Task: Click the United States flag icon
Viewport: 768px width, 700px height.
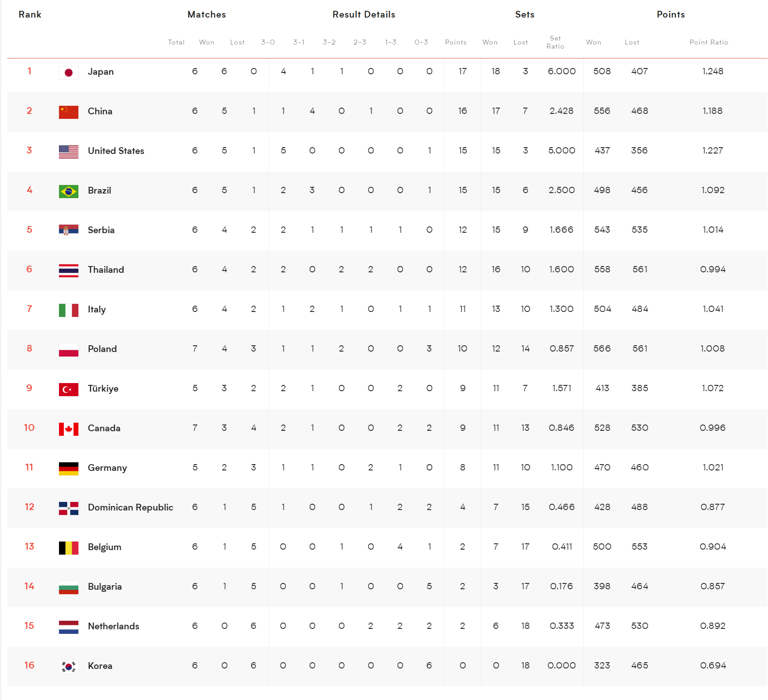Action: click(x=68, y=152)
